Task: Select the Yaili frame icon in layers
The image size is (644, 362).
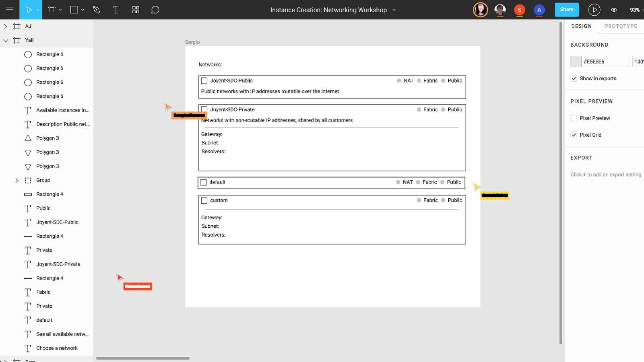Action: coord(17,40)
